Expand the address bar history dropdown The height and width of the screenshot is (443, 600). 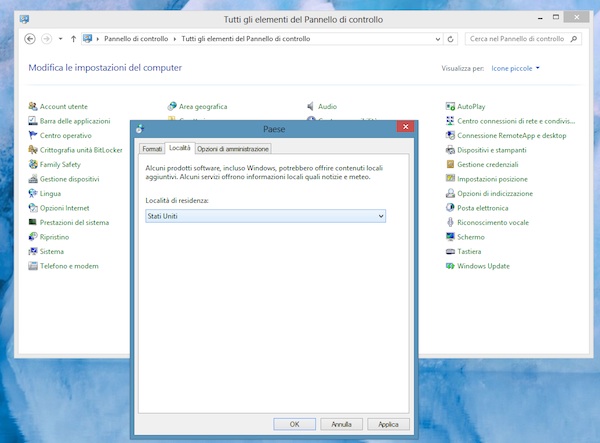point(438,39)
